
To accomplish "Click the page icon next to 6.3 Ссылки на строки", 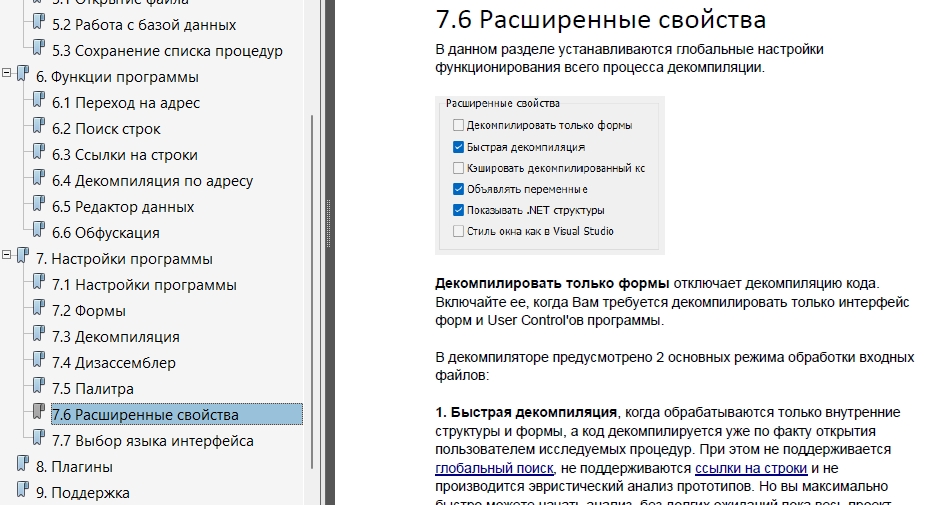I will pos(39,153).
